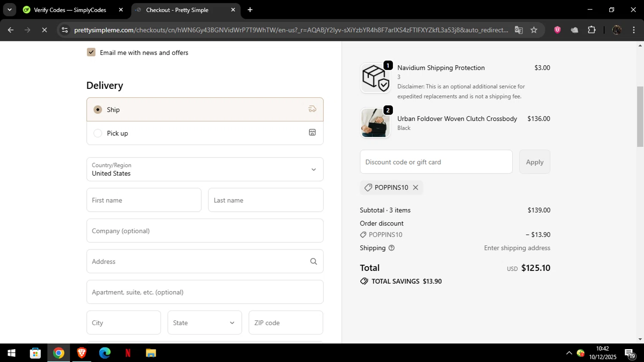Open the Extensions puzzle menu
Screen dimensions: 644x362
point(592,30)
